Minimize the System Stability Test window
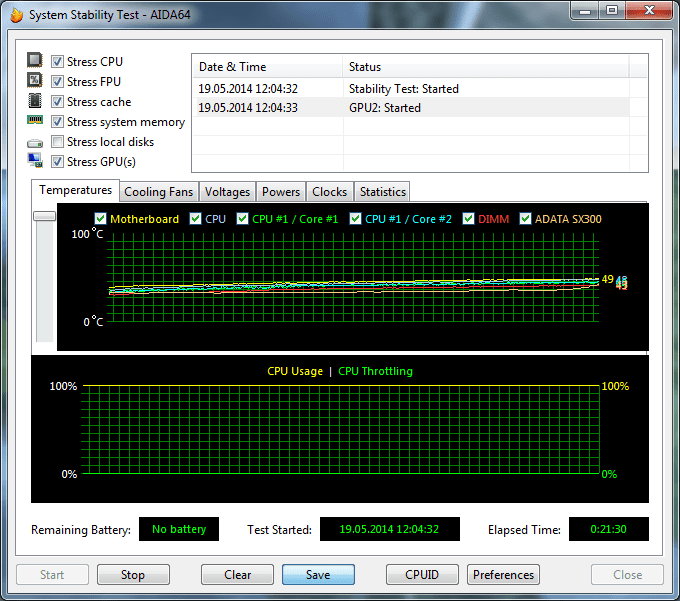This screenshot has height=601, width=680. tap(585, 10)
